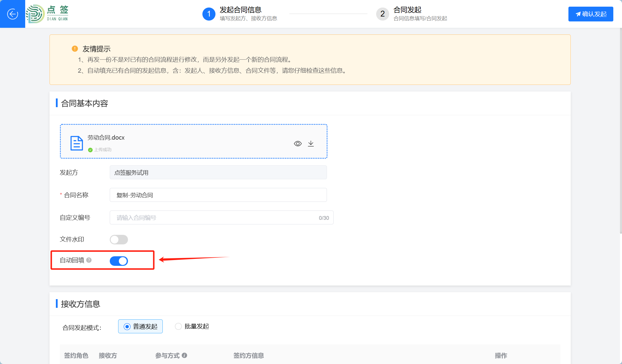Screen dimensions: 622x364
Task: Click the 确认发起 button
Action: (591, 14)
